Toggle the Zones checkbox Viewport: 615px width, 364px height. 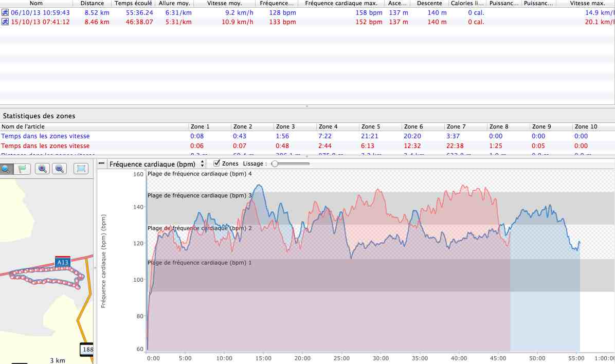coord(216,163)
